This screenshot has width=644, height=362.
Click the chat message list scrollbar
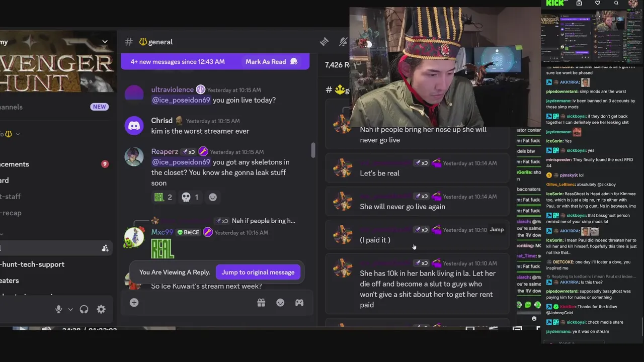313,150
